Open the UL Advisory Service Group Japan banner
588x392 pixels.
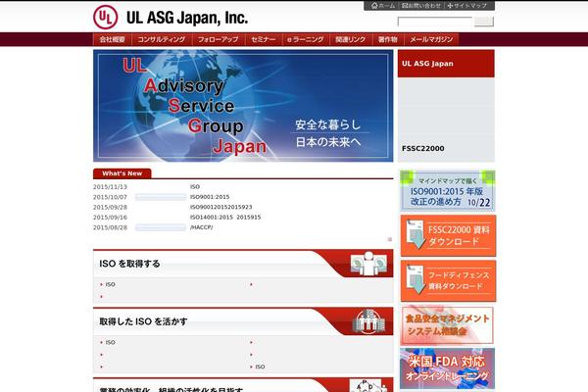[243, 106]
